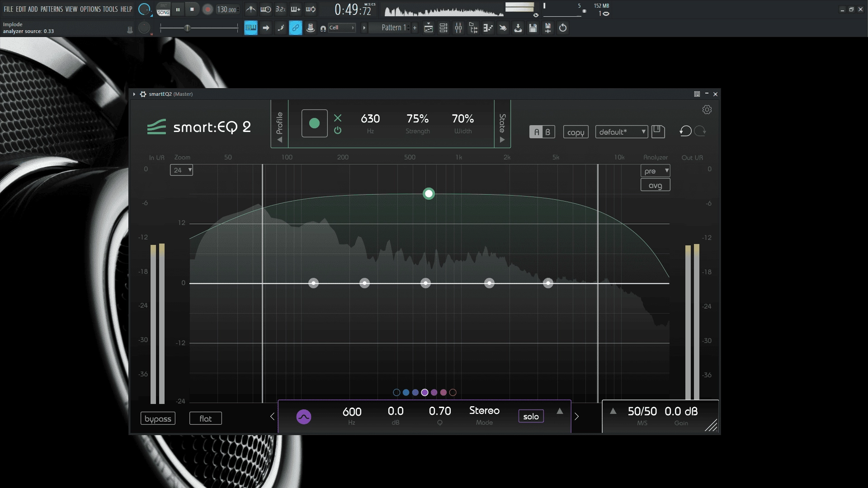Viewport: 868px width, 488px height.
Task: Click the save project disk icon
Action: (x=533, y=28)
